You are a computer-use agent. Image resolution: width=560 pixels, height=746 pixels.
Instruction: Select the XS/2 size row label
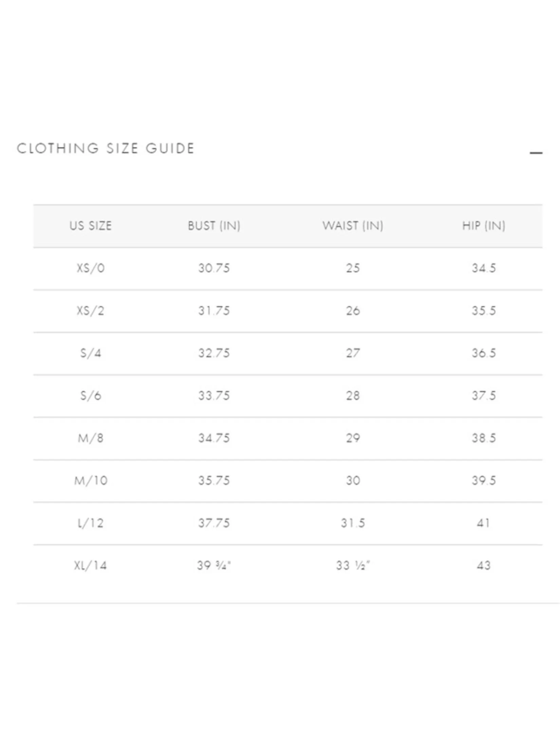point(91,311)
